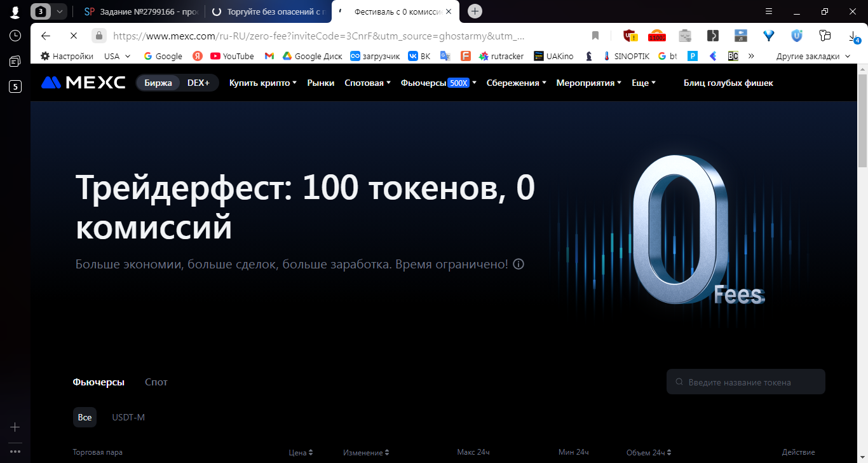Sort the table by Объем 24ч
The height and width of the screenshot is (463, 868).
coord(649,452)
